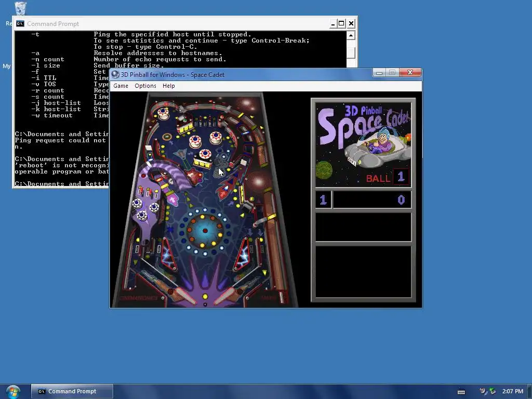Click the "-r count" text in Command Prompt
Viewport: 532px width, 399px height.
tap(48, 90)
